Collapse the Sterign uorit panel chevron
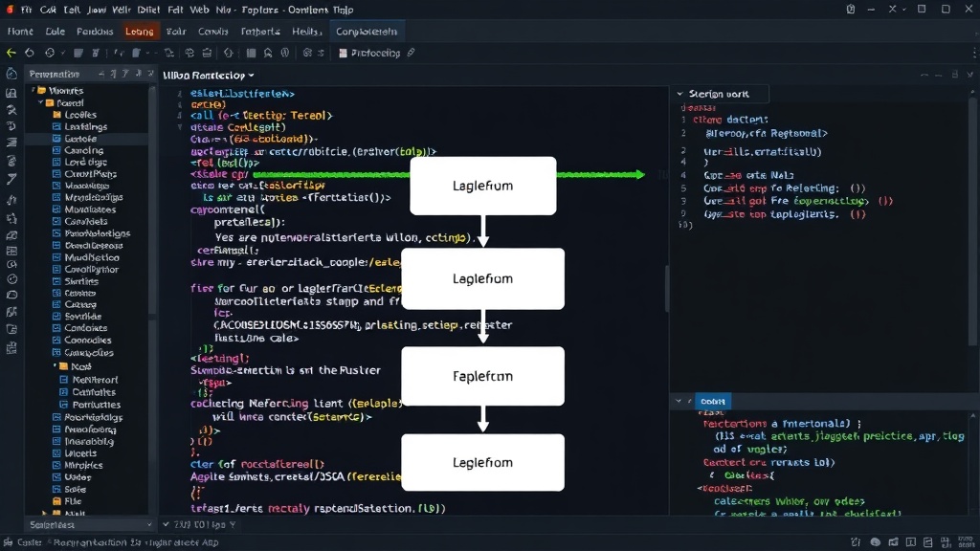This screenshot has height=551, width=980. (x=680, y=94)
